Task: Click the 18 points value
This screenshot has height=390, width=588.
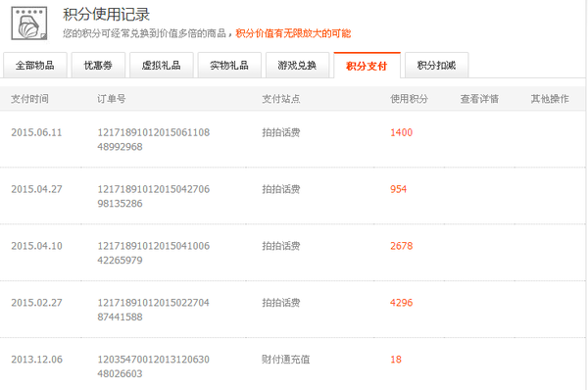Action: tap(396, 360)
